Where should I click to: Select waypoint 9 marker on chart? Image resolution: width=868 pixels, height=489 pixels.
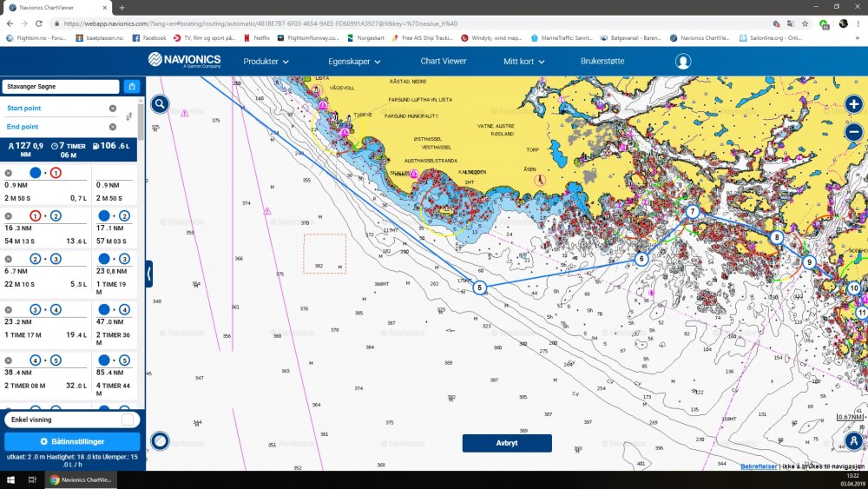coord(809,262)
